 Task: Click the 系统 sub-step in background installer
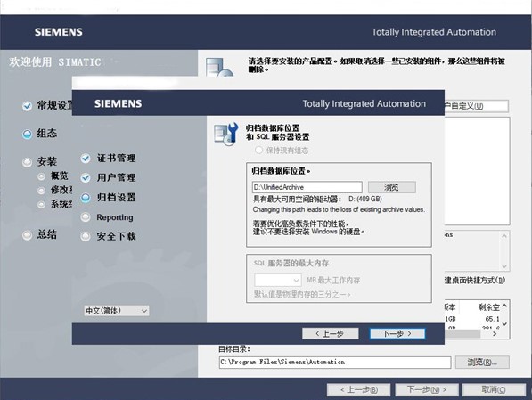pyautogui.click(x=55, y=204)
